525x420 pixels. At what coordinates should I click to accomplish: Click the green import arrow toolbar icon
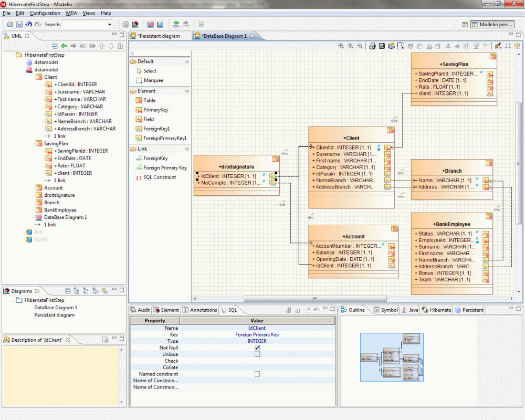[176, 25]
